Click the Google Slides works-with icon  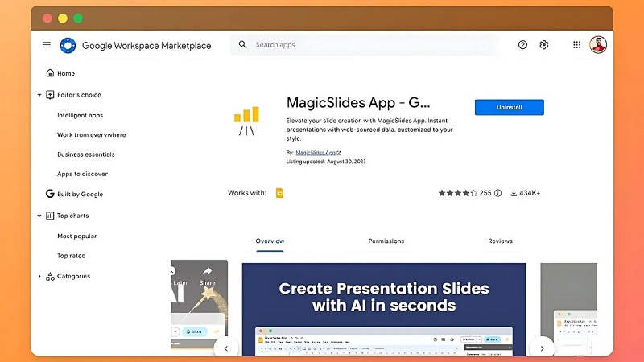pyautogui.click(x=279, y=193)
